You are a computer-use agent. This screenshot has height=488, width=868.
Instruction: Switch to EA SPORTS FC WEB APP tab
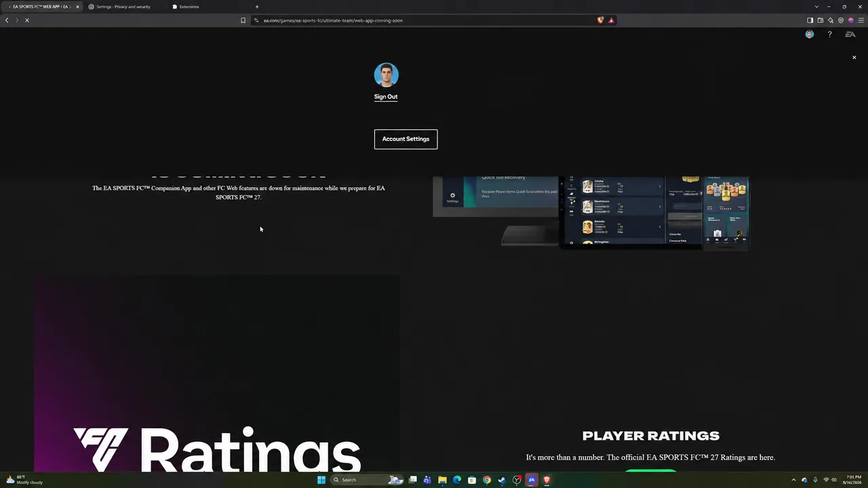coord(41,7)
